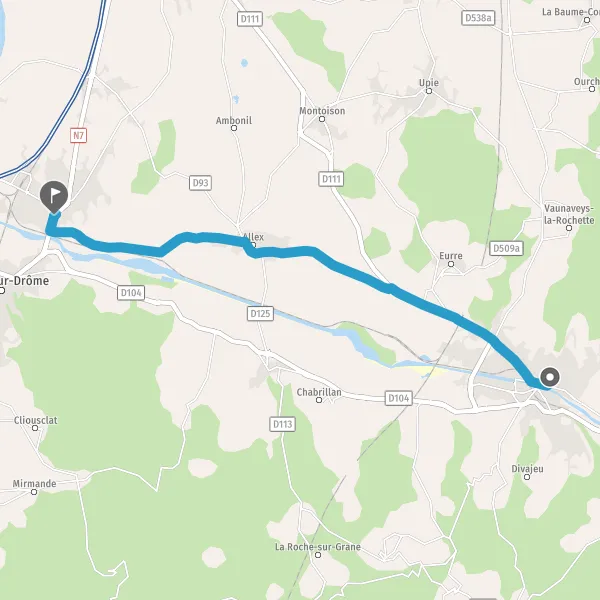Select the Chabrillan place label
The width and height of the screenshot is (600, 600).
319,392
